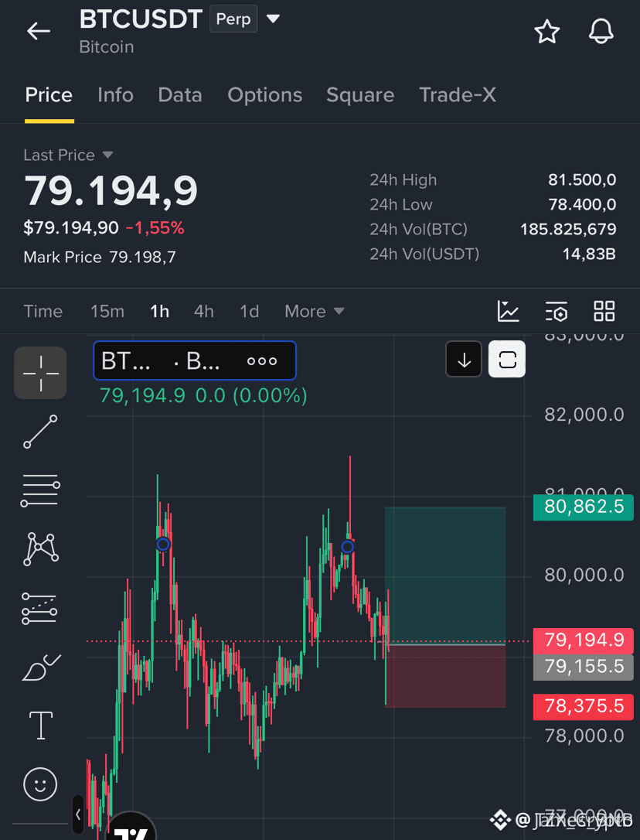
Task: Switch to the Trade-X tab
Action: tap(458, 95)
